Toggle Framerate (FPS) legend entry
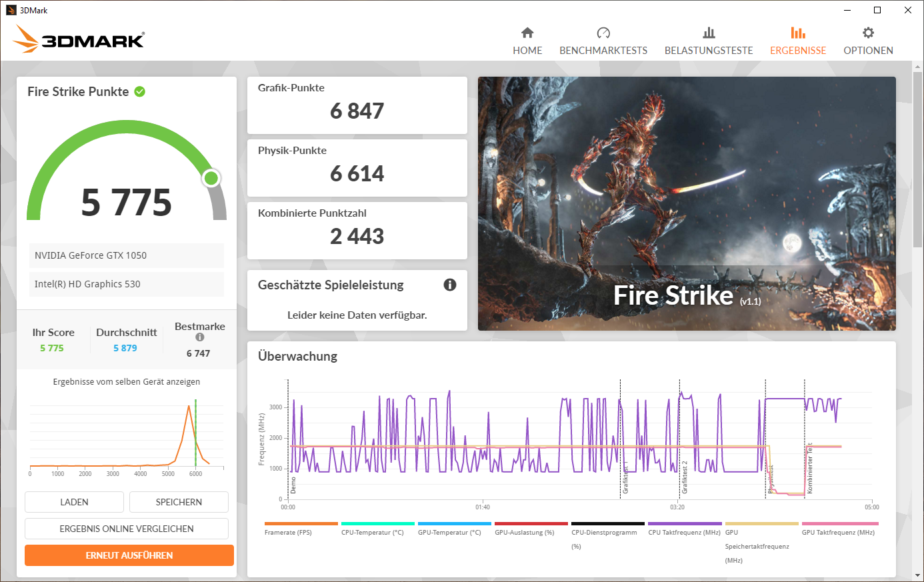Image resolution: width=924 pixels, height=582 pixels. click(301, 529)
